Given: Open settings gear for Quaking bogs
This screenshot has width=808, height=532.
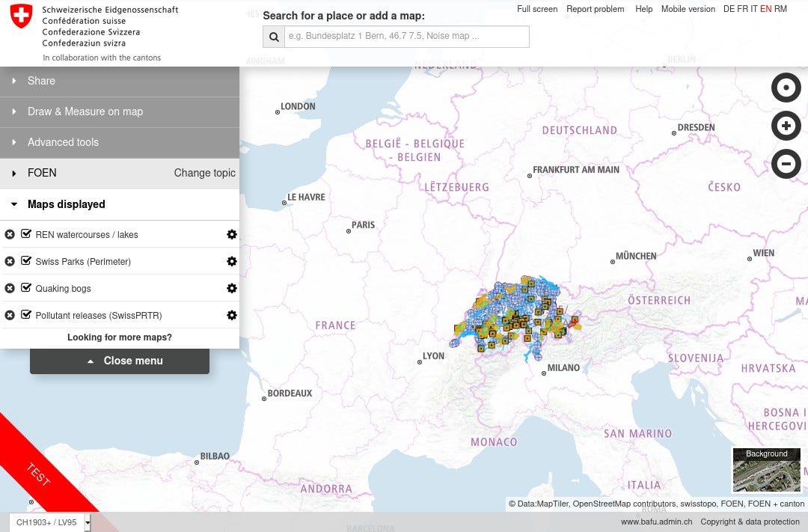Looking at the screenshot, I should [232, 288].
